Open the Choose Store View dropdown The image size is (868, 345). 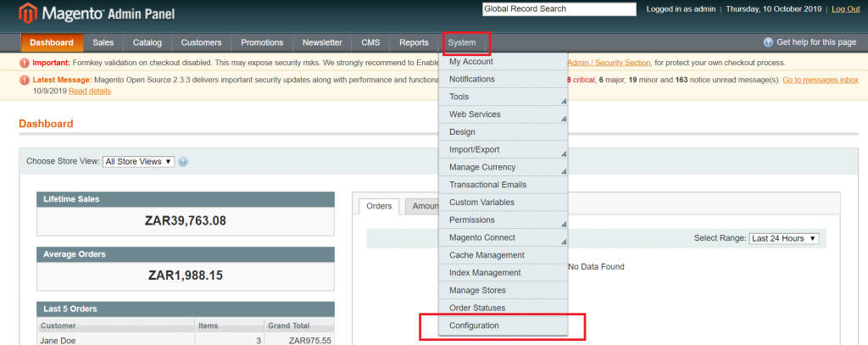pos(138,162)
